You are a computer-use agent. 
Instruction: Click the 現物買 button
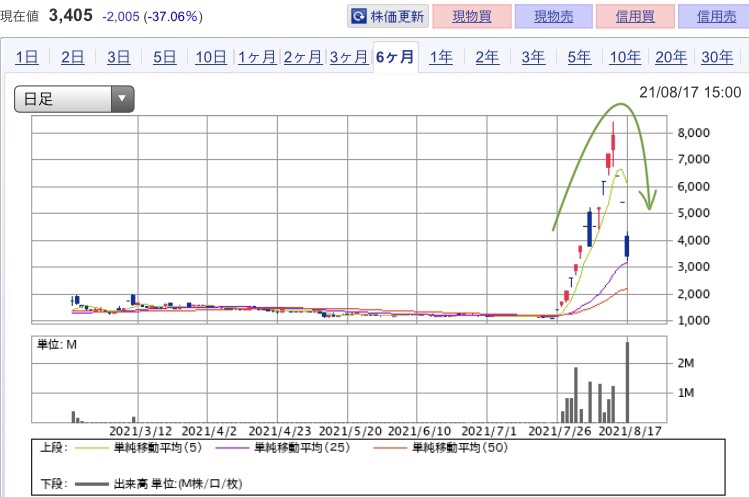tap(472, 16)
